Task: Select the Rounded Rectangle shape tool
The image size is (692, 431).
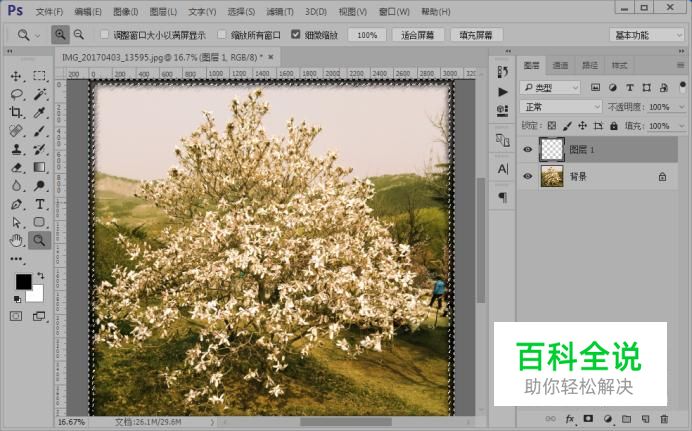Action: [39, 222]
